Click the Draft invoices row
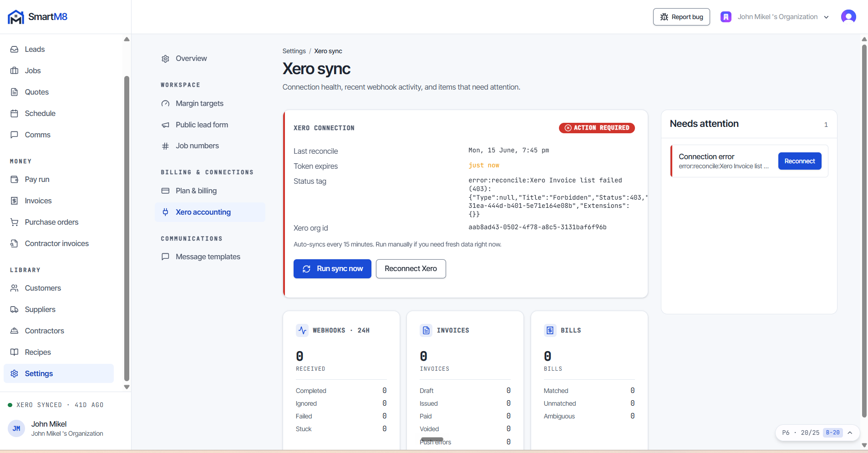Screen dimensions: 868x453 point(465,391)
